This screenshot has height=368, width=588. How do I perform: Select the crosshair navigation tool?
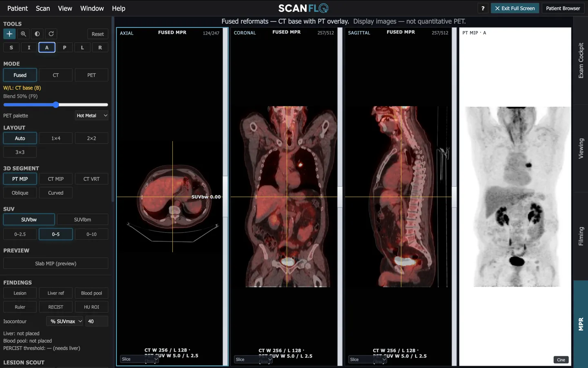[x=9, y=34]
